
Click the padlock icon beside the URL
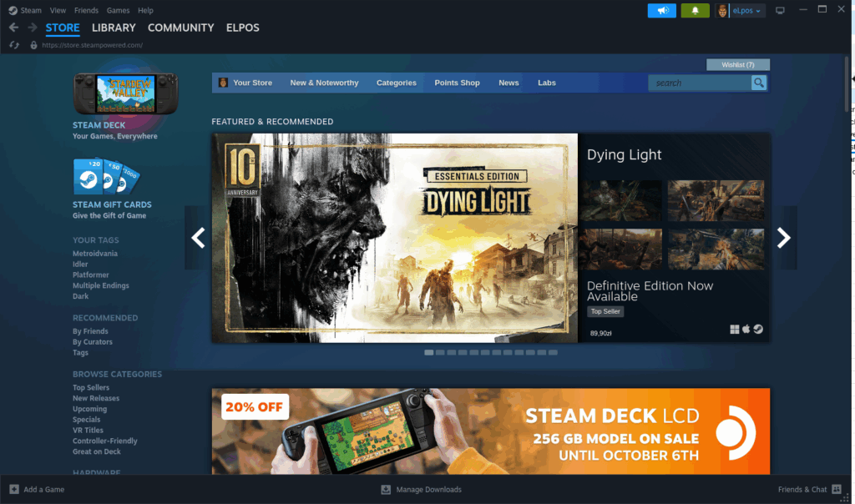click(x=33, y=45)
